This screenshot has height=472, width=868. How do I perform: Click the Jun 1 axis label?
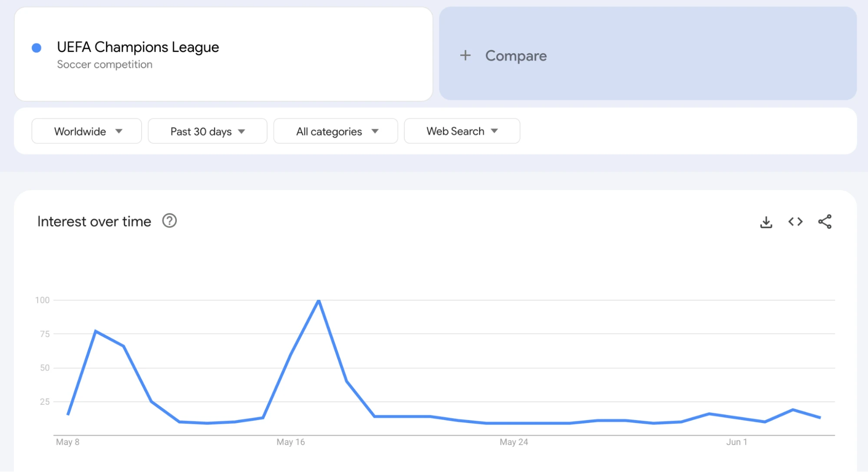737,442
